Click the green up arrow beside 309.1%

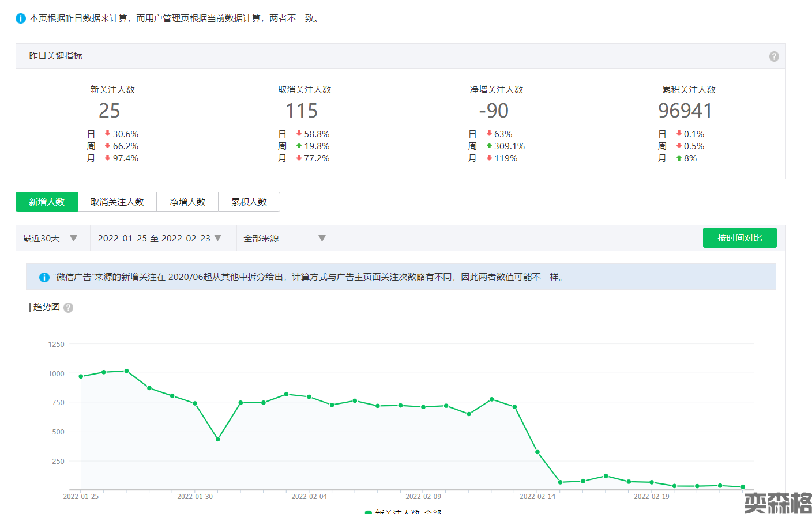tap(489, 146)
